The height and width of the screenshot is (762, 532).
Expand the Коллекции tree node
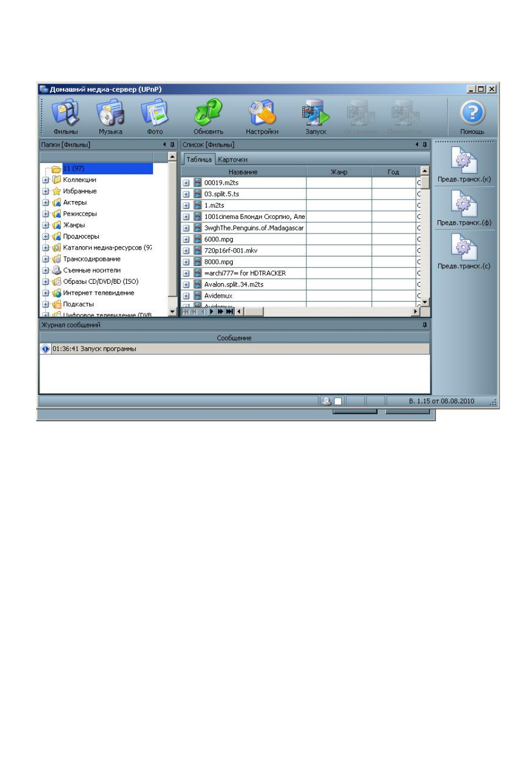pyautogui.click(x=46, y=180)
